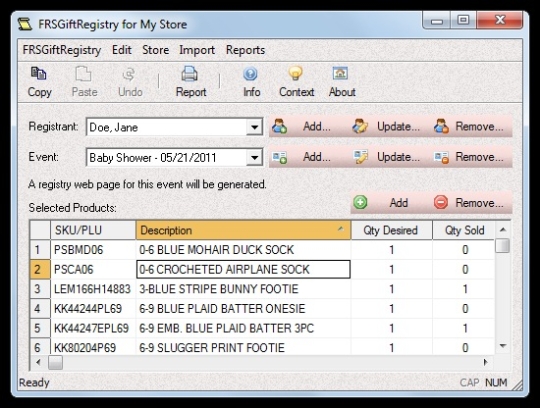Select the Context lightbulb icon

pyautogui.click(x=295, y=74)
